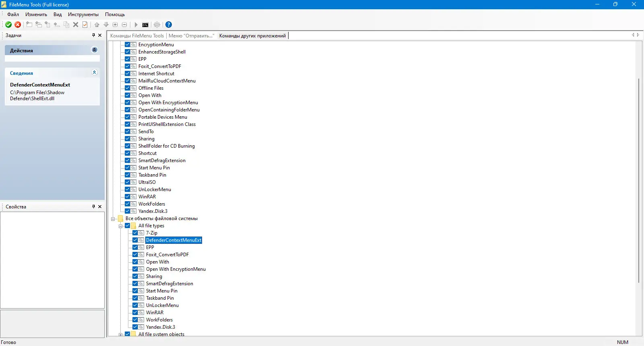This screenshot has width=644, height=346.
Task: Click the Run play-arrow toolbar icon
Action: (x=136, y=25)
